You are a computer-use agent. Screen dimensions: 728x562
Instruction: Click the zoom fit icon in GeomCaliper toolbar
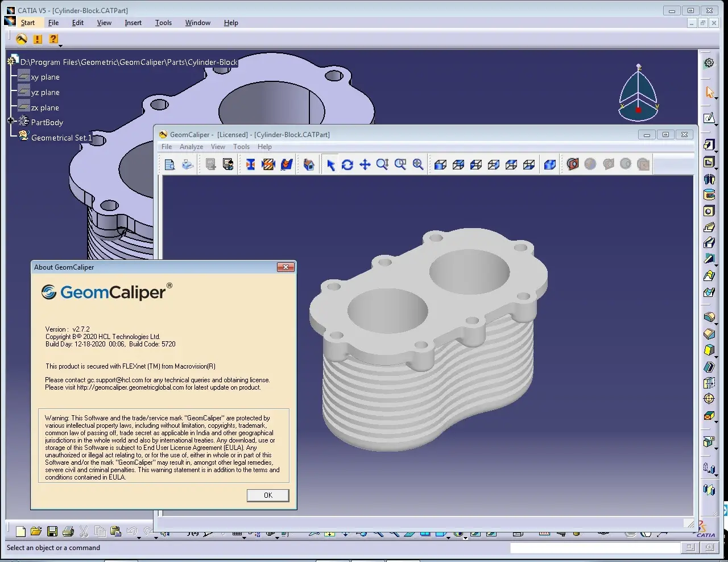[x=418, y=164]
